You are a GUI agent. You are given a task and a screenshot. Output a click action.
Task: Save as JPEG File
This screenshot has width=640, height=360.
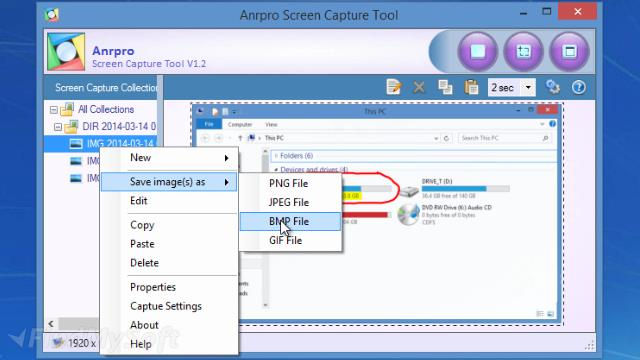click(290, 202)
